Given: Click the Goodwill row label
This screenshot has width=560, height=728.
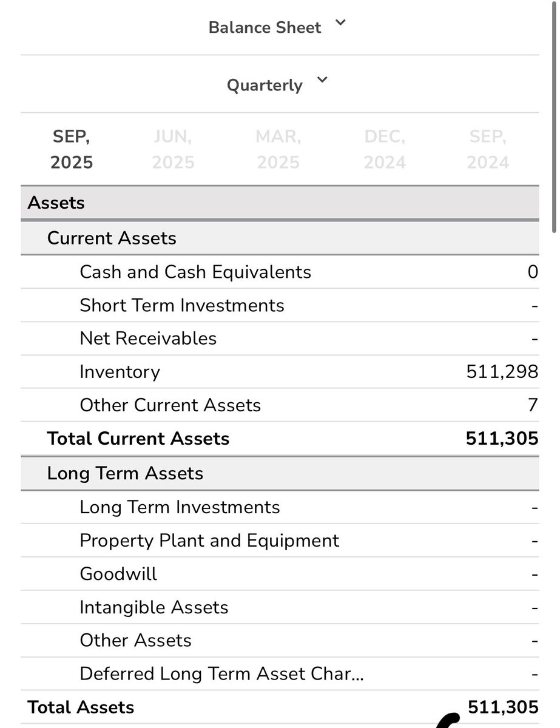Looking at the screenshot, I should (x=118, y=574).
